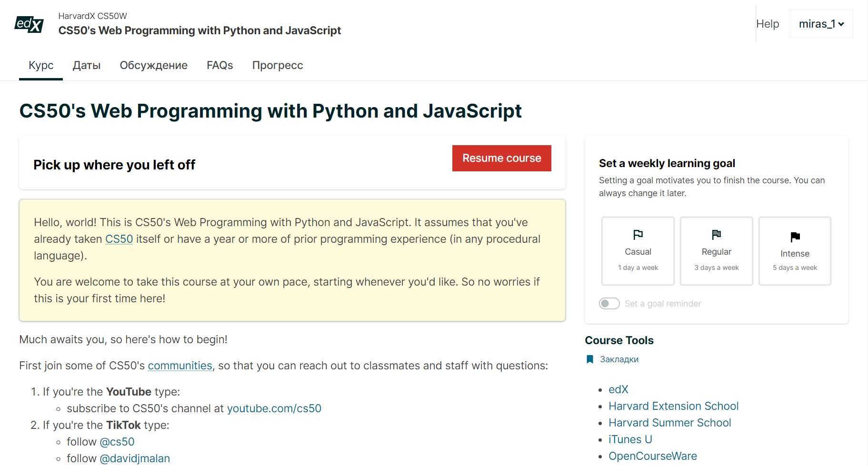
Task: View the Прогресс tab
Action: coord(278,66)
